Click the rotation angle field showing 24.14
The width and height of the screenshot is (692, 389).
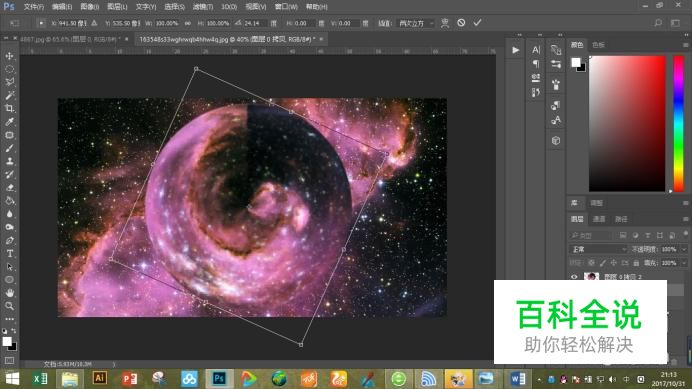tap(255, 23)
